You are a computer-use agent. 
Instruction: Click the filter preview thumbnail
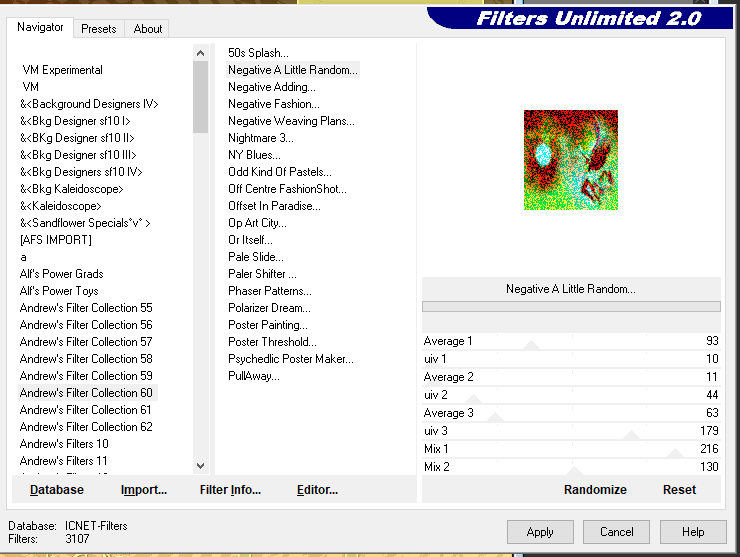pyautogui.click(x=570, y=160)
